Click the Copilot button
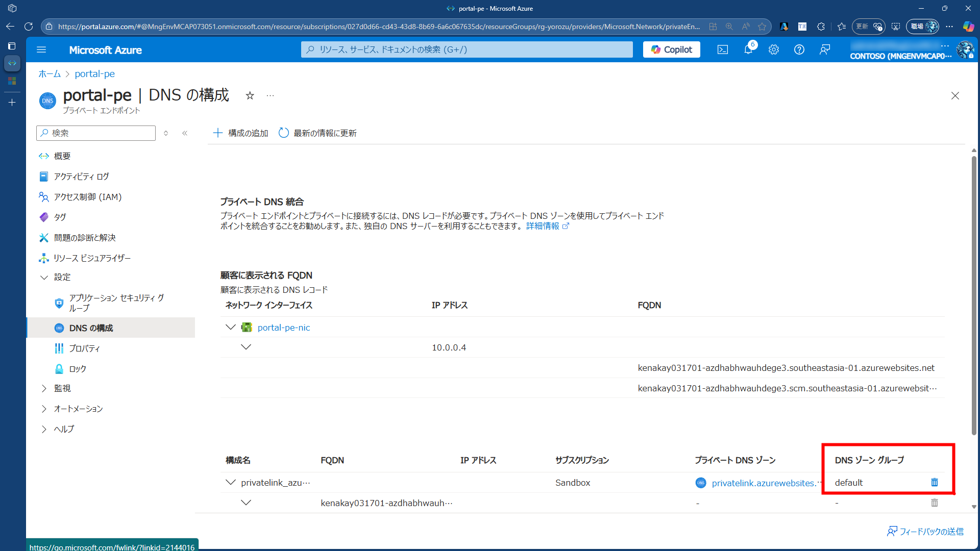The width and height of the screenshot is (980, 551). [x=671, y=49]
